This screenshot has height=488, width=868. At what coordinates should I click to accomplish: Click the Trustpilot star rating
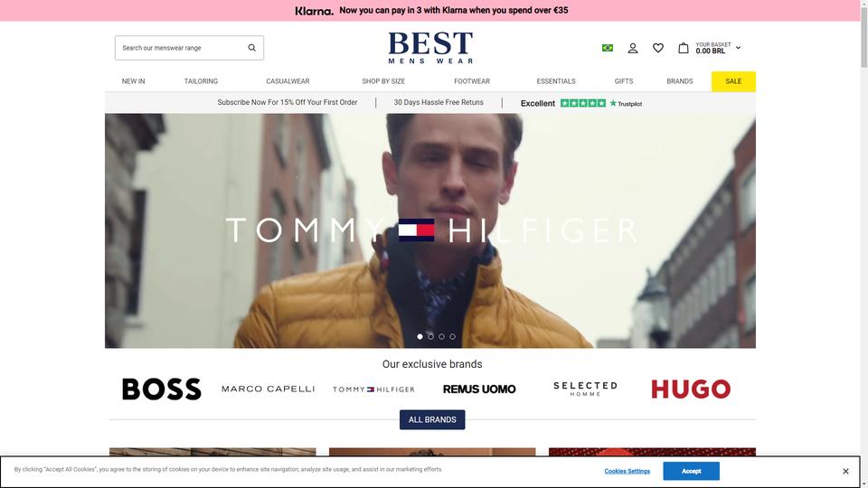(x=583, y=103)
